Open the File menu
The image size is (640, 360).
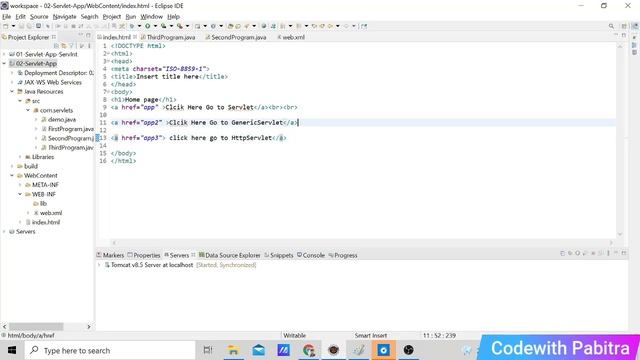point(7,17)
